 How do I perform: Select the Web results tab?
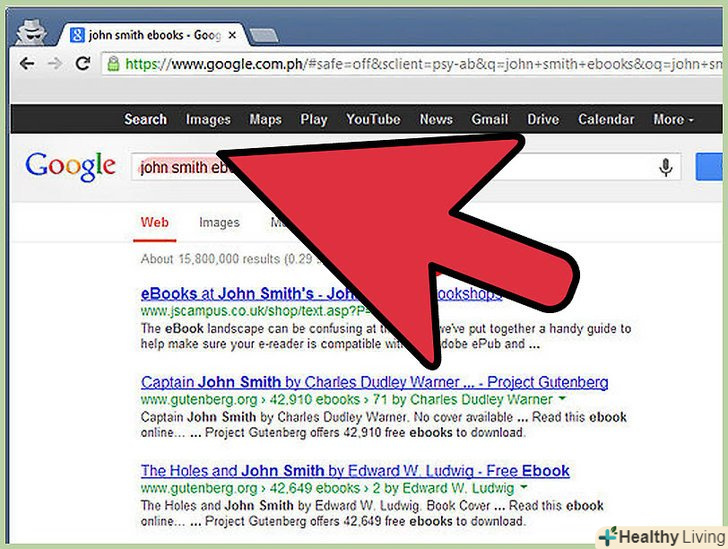coord(155,222)
